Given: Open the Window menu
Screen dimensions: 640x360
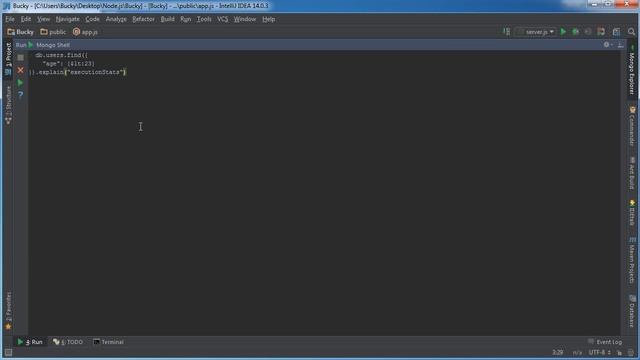Looking at the screenshot, I should click(244, 19).
